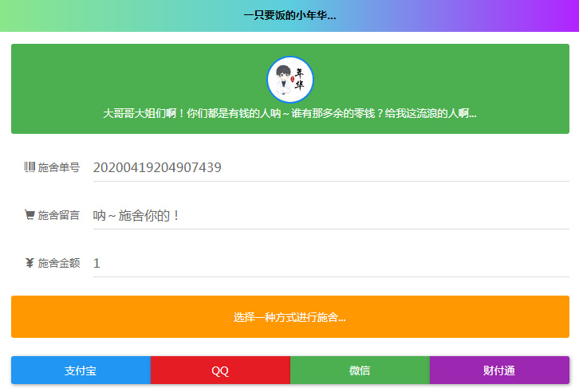This screenshot has height=392, width=579.
Task: Click the 大哥哥大姐们啊 banner message text
Action: click(289, 113)
